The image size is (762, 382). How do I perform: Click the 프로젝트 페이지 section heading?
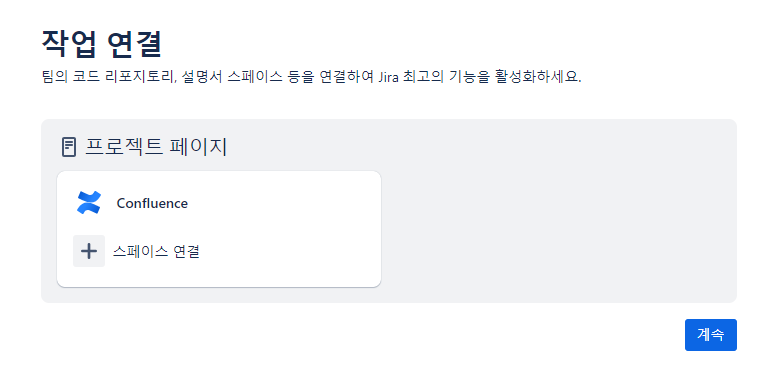click(156, 147)
